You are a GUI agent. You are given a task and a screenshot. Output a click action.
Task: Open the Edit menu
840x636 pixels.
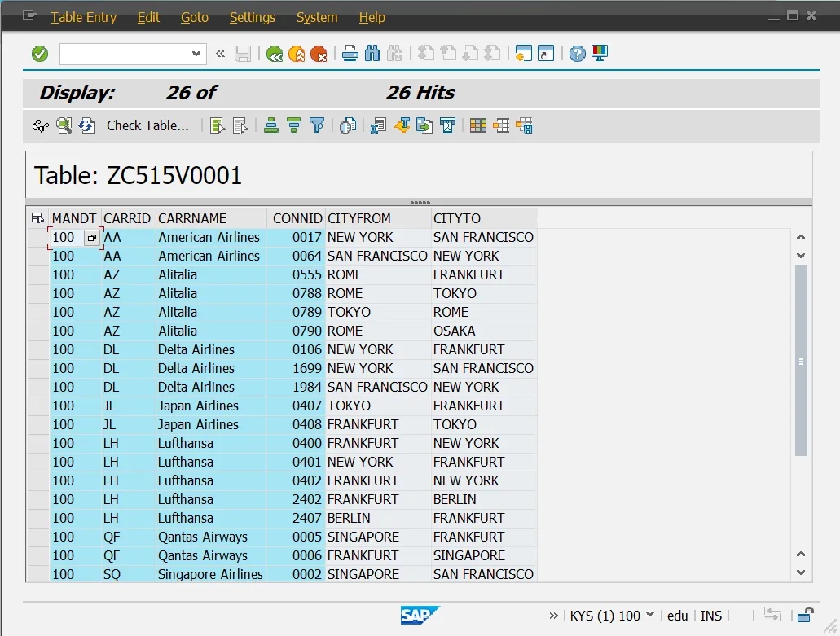click(x=148, y=17)
